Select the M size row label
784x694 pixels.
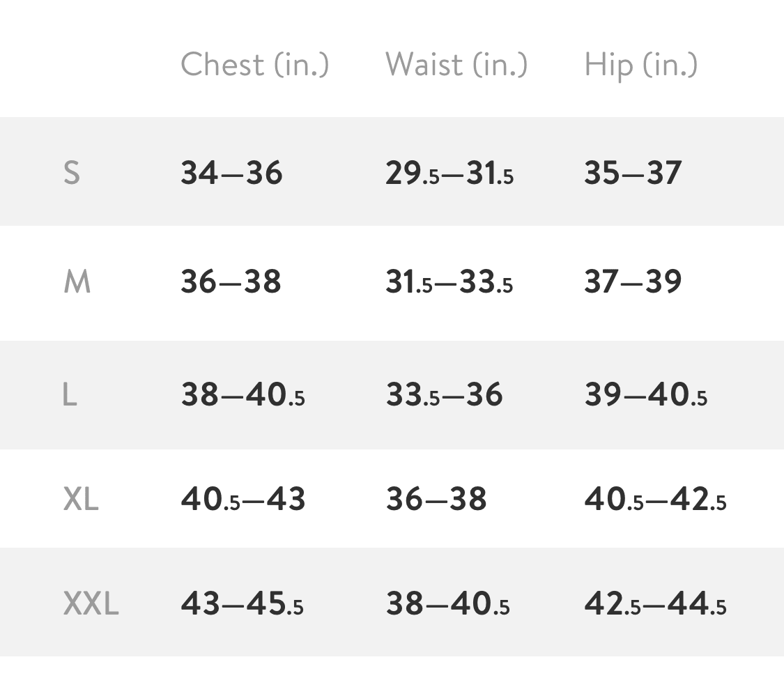coord(77,282)
